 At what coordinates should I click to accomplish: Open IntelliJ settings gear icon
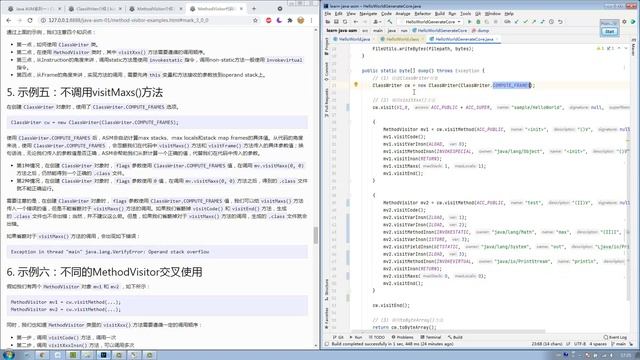(x=624, y=22)
